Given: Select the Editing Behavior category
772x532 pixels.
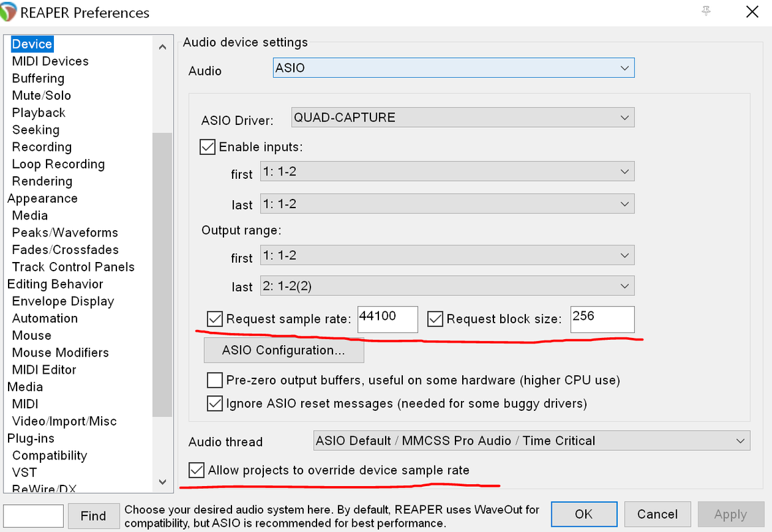Looking at the screenshot, I should click(x=55, y=284).
